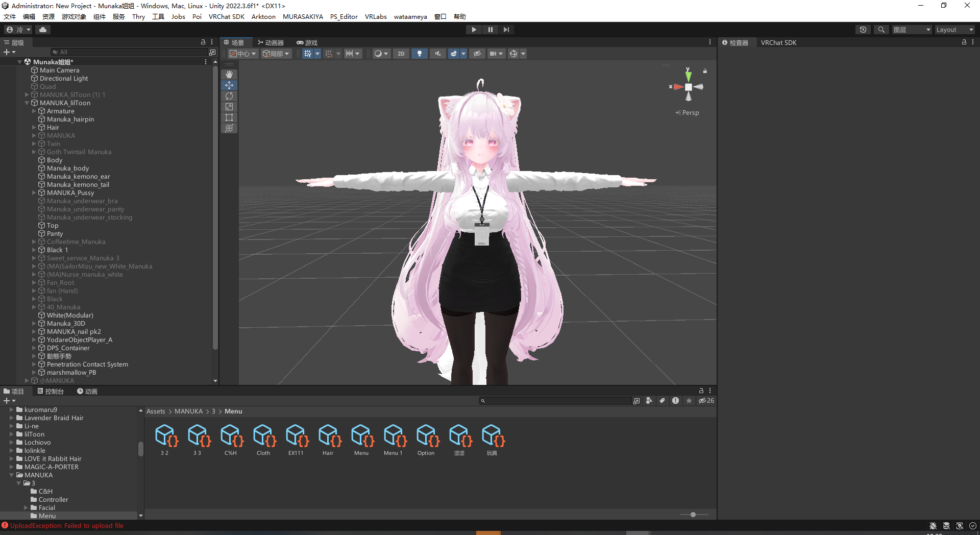This screenshot has width=980, height=535.
Task: Click the Pause button
Action: [x=490, y=30]
